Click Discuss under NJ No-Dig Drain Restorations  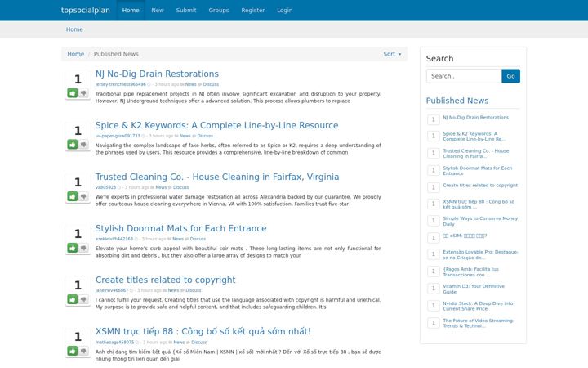211,84
